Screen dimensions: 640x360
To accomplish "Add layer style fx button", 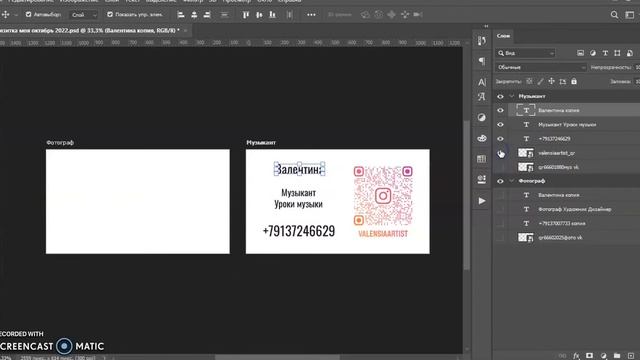I will 576,356.
